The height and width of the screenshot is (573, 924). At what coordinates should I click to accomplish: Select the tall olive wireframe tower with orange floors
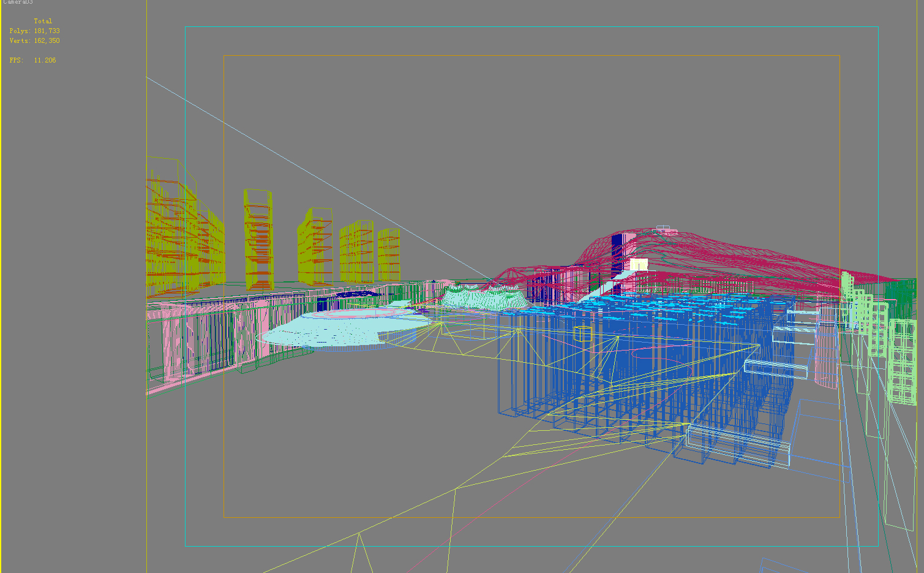tap(258, 240)
